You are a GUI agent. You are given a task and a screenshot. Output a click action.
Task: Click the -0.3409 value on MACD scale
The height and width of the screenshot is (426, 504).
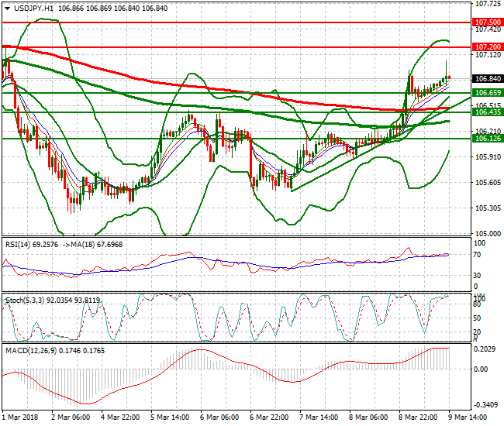(x=485, y=404)
